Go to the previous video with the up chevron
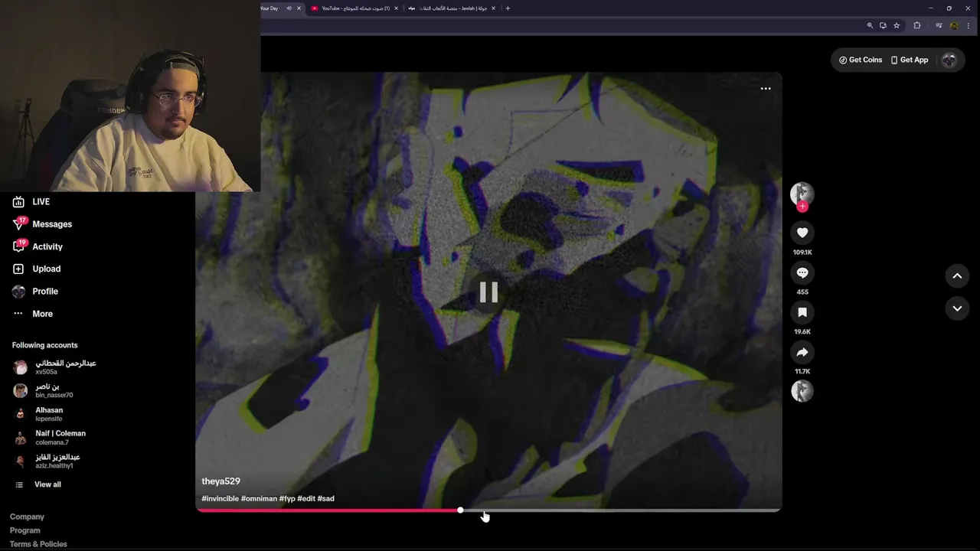 click(957, 276)
